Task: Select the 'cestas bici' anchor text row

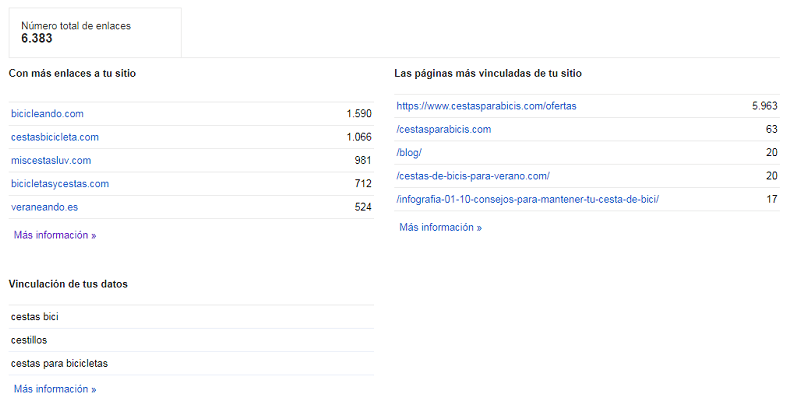Action: click(35, 317)
